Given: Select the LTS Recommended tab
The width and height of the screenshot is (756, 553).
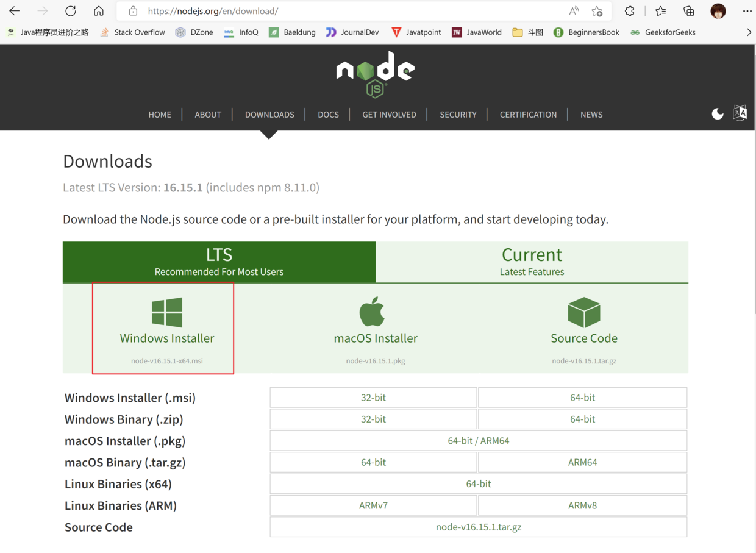Looking at the screenshot, I should (219, 262).
